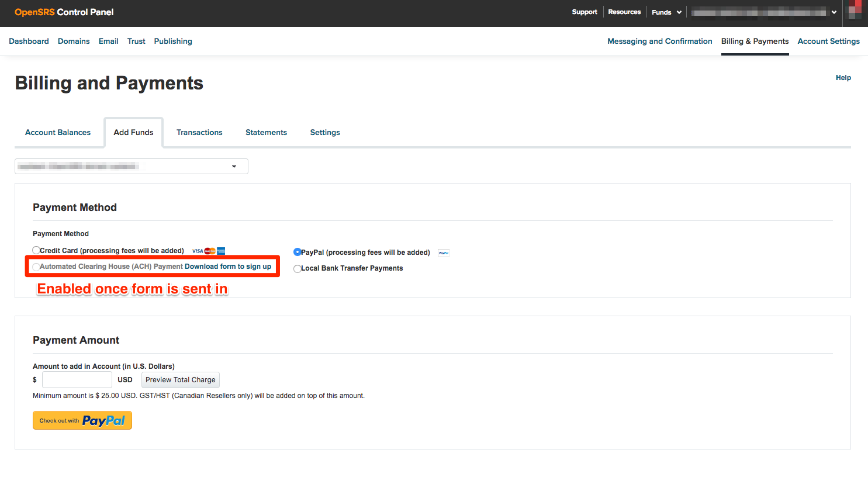Screen dimensions: 868x498
Task: Click the amount in U.S. Dollars field
Action: (77, 380)
